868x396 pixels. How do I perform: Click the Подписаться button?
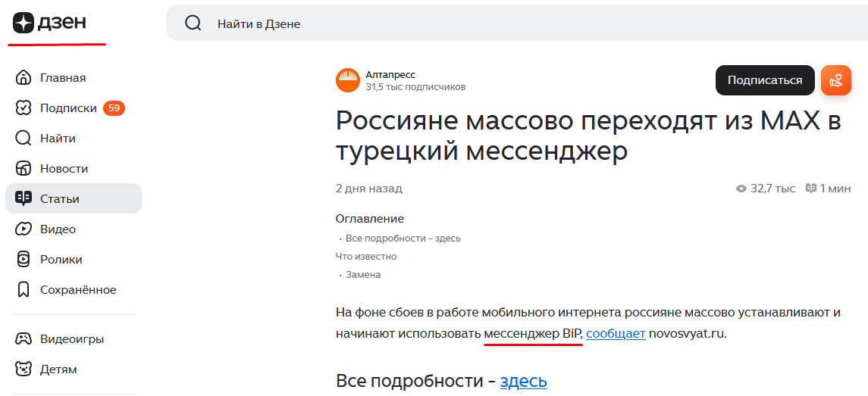point(764,80)
